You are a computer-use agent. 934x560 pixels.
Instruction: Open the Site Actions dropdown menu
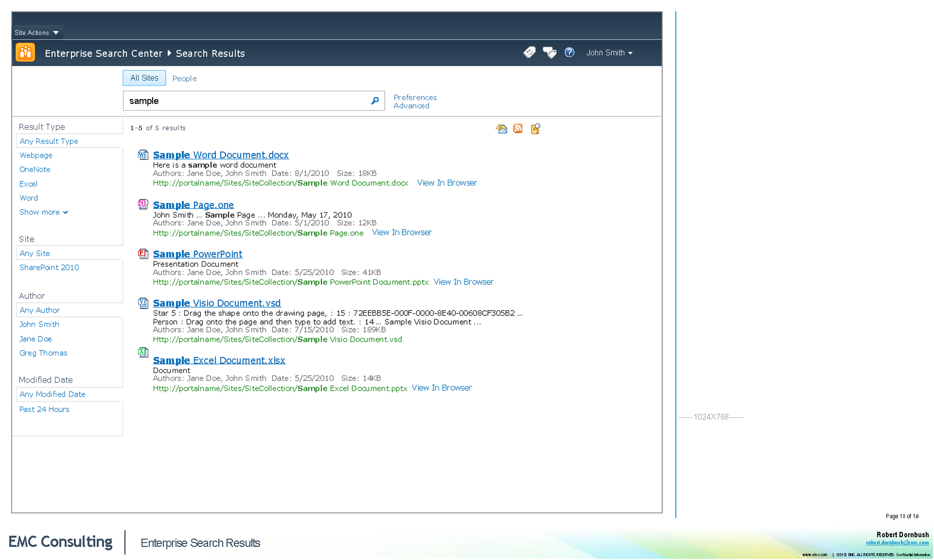[x=36, y=33]
